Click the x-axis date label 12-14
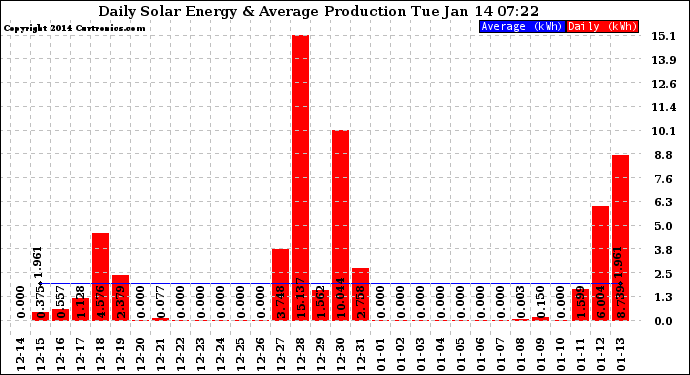Image resolution: width=690 pixels, height=375 pixels. coord(21,355)
